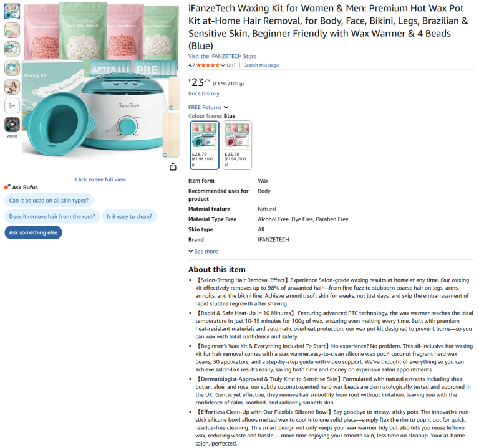Expand See more product details

(x=203, y=252)
